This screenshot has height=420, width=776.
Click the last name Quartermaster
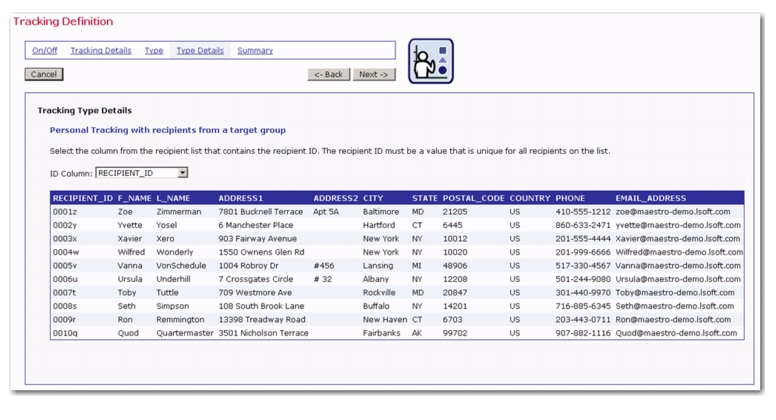(x=185, y=333)
